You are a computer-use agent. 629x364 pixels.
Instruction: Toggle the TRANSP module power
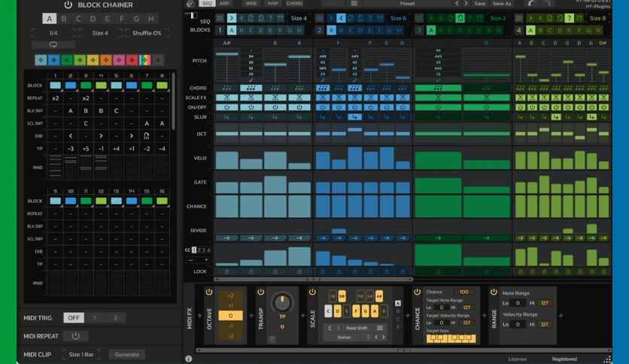[x=261, y=292]
